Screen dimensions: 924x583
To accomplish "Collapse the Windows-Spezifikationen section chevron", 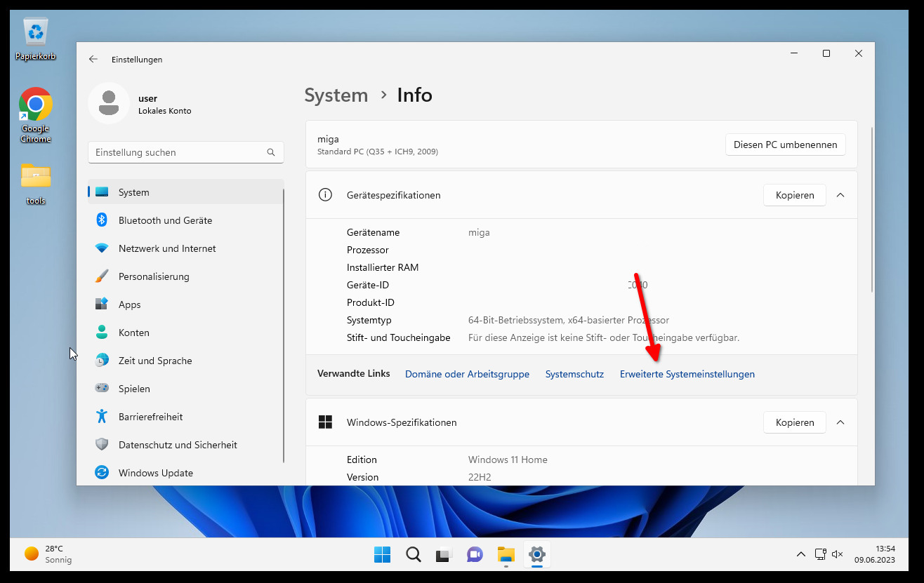I will pyautogui.click(x=840, y=422).
